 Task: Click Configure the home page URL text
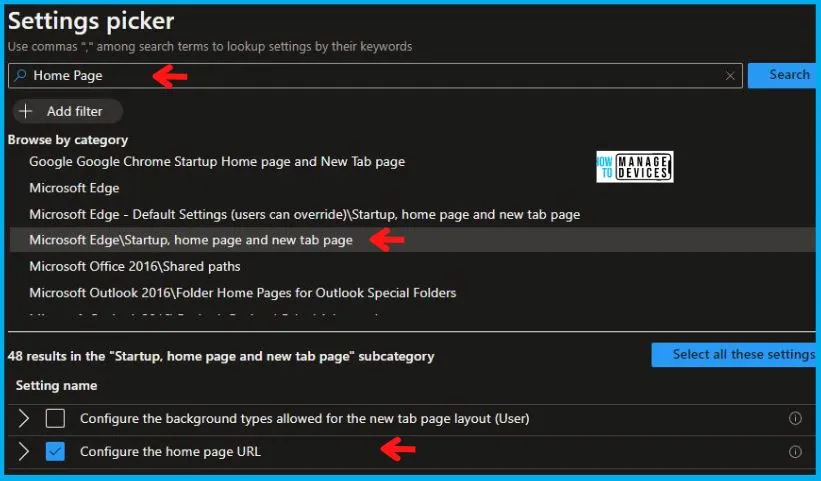[170, 452]
